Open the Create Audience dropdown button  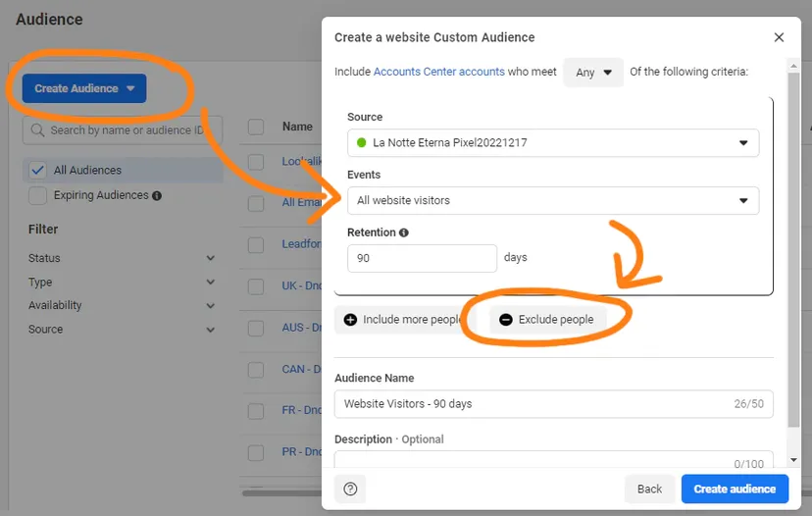tap(84, 88)
